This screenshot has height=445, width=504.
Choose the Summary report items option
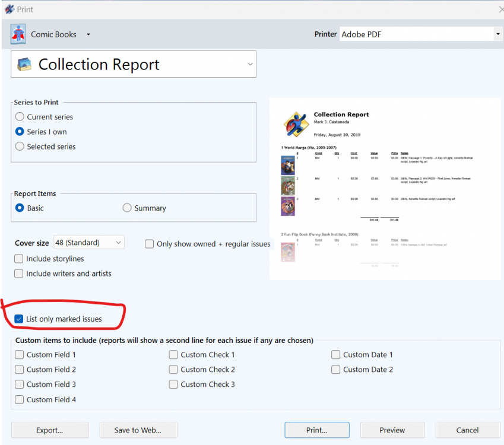click(x=127, y=208)
